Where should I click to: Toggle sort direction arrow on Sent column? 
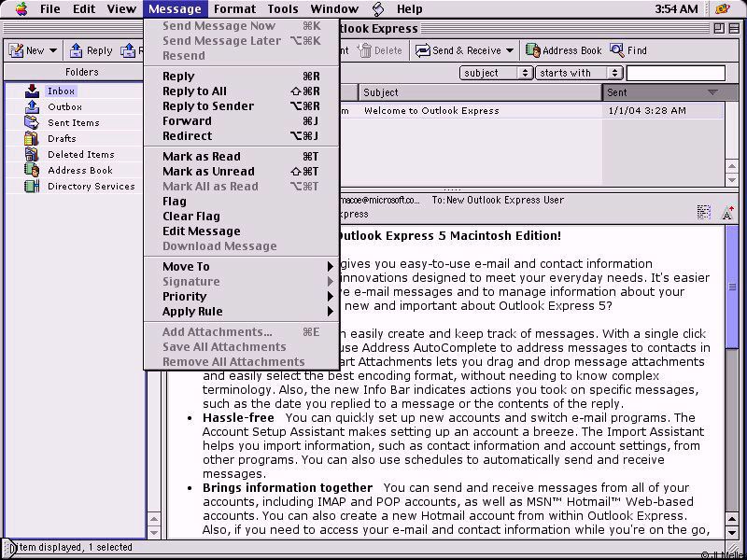pyautogui.click(x=712, y=92)
